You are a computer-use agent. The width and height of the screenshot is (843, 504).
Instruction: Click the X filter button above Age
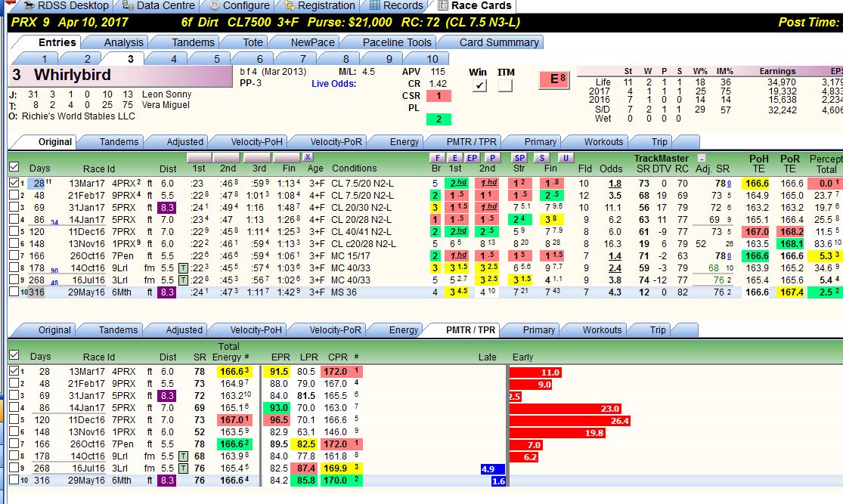coord(308,157)
